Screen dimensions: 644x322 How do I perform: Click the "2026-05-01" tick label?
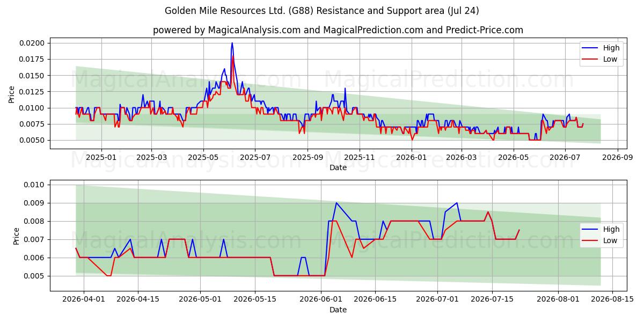coord(200,299)
